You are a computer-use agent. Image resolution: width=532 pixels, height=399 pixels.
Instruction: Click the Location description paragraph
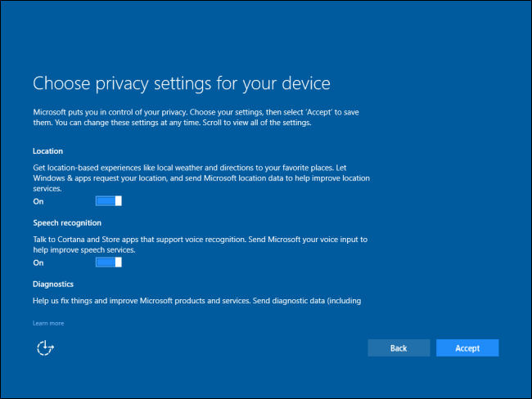pyautogui.click(x=201, y=178)
